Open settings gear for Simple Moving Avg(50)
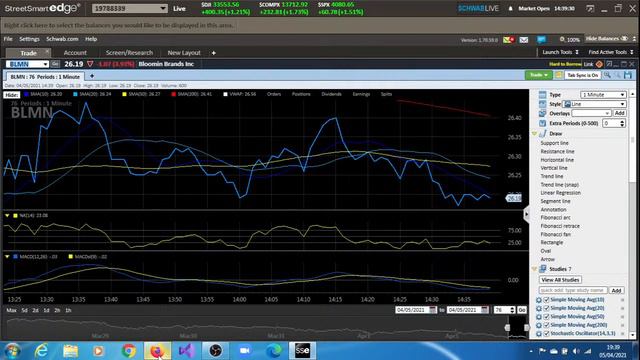640x360 pixels. click(538, 316)
